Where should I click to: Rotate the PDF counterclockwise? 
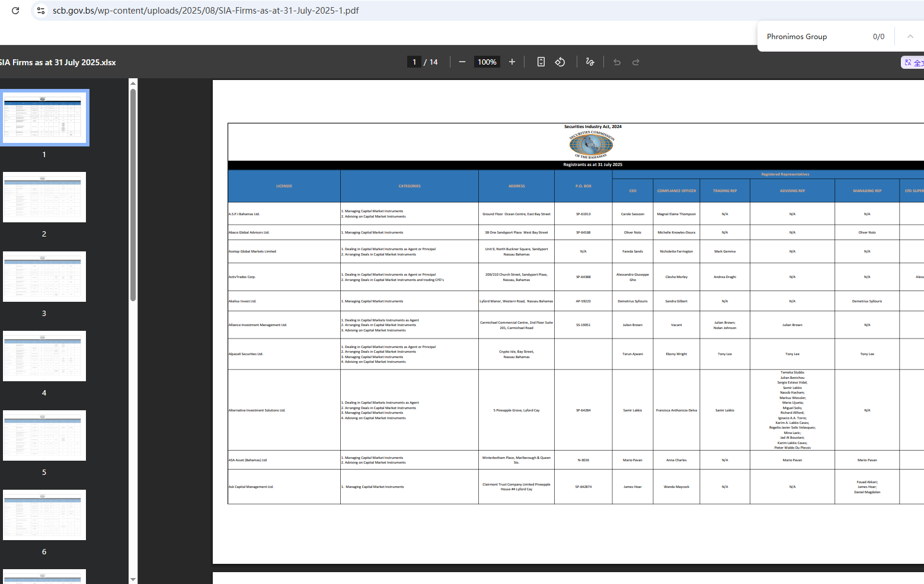560,62
